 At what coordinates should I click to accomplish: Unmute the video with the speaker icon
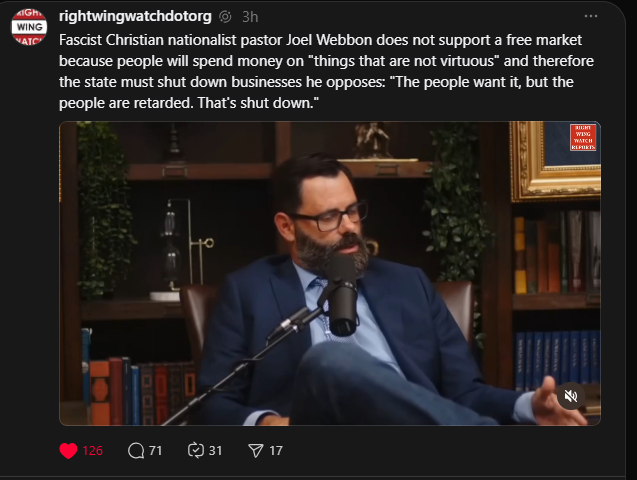(571, 396)
